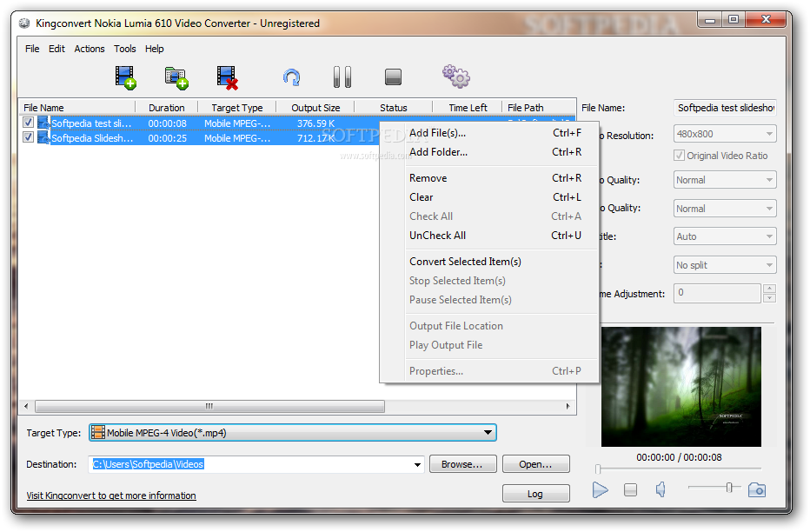Viewport: 810px width, 532px height.
Task: Mute preview via speaker icon
Action: [661, 489]
